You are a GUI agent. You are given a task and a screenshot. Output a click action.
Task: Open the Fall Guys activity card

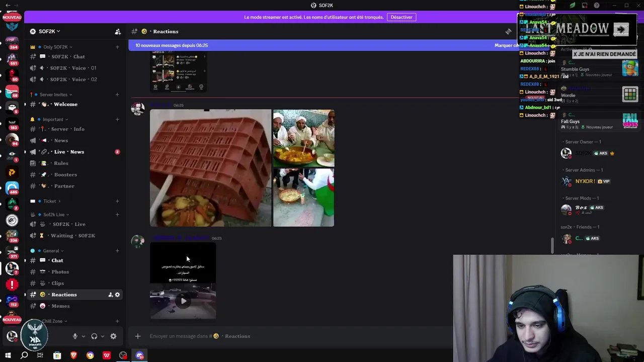click(599, 122)
